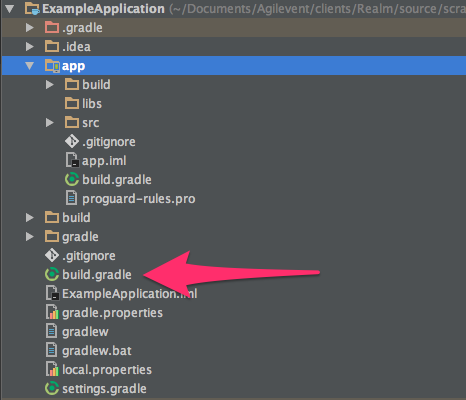Viewport: 466px width, 400px height.
Task: Select the root-level .gitignore file name
Action: pyautogui.click(x=89, y=256)
